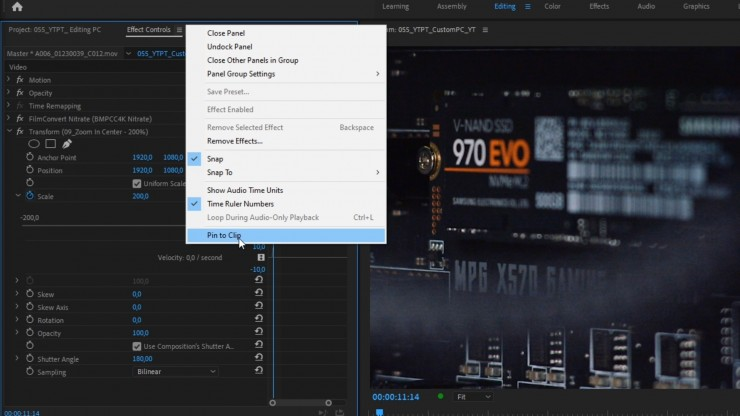Toggle the Motion fx effect
The height and width of the screenshot is (416, 740).
point(20,80)
